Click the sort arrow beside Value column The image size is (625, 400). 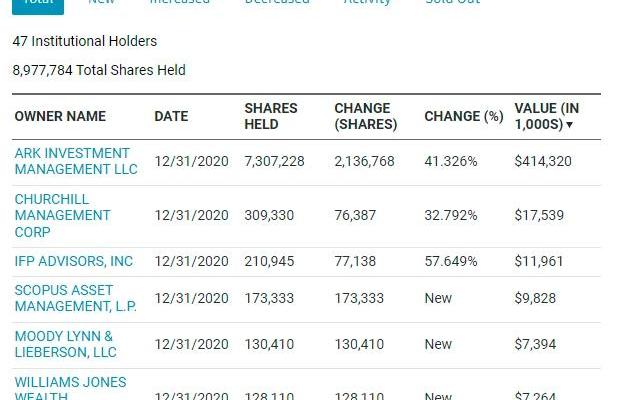(570, 125)
